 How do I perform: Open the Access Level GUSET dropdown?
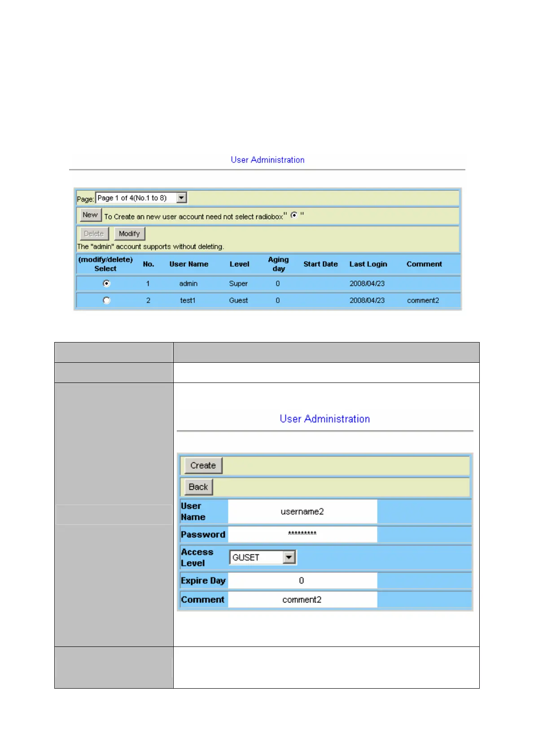[263, 558]
